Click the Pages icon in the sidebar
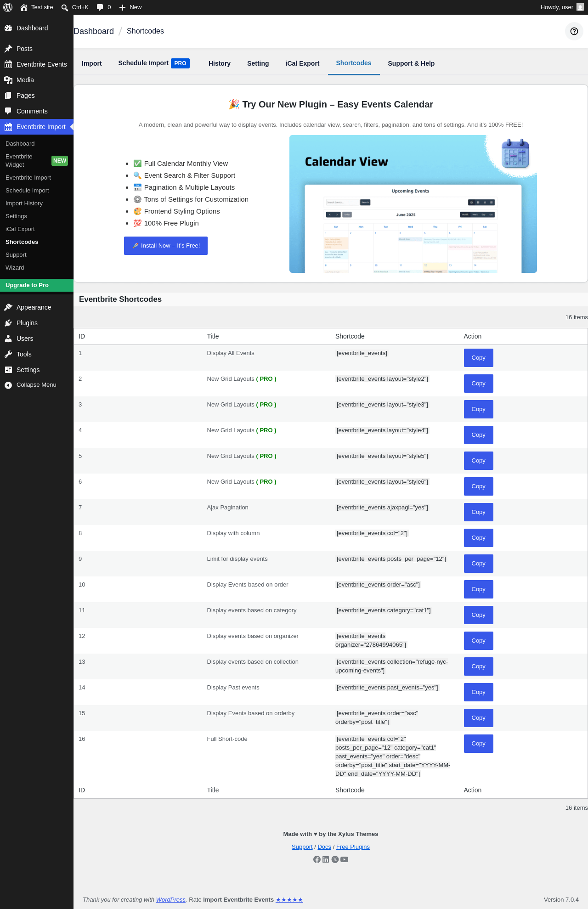The image size is (588, 909). click(8, 96)
